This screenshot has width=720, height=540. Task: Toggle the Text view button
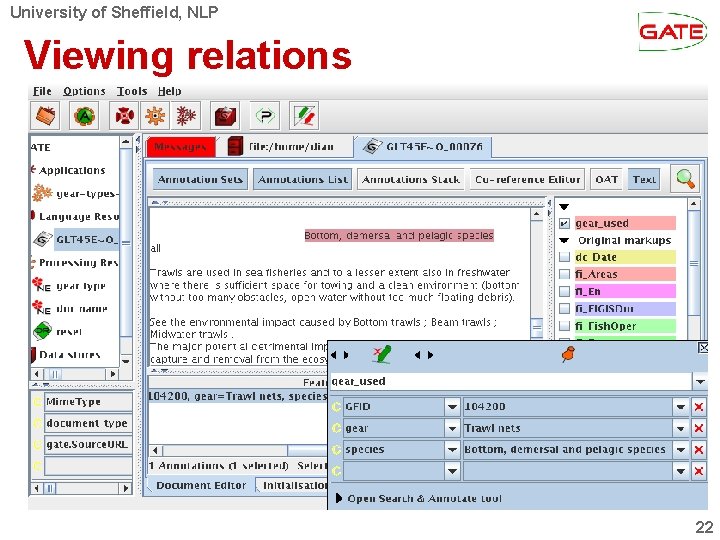click(644, 179)
